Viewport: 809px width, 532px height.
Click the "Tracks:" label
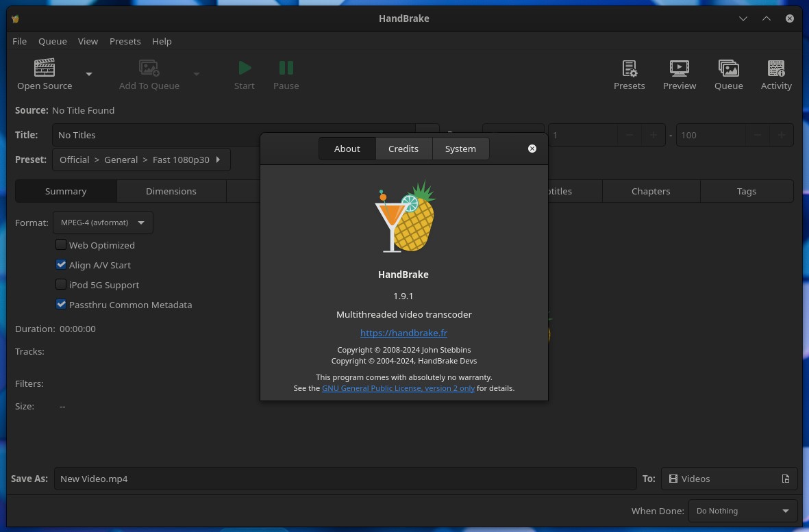(x=29, y=351)
